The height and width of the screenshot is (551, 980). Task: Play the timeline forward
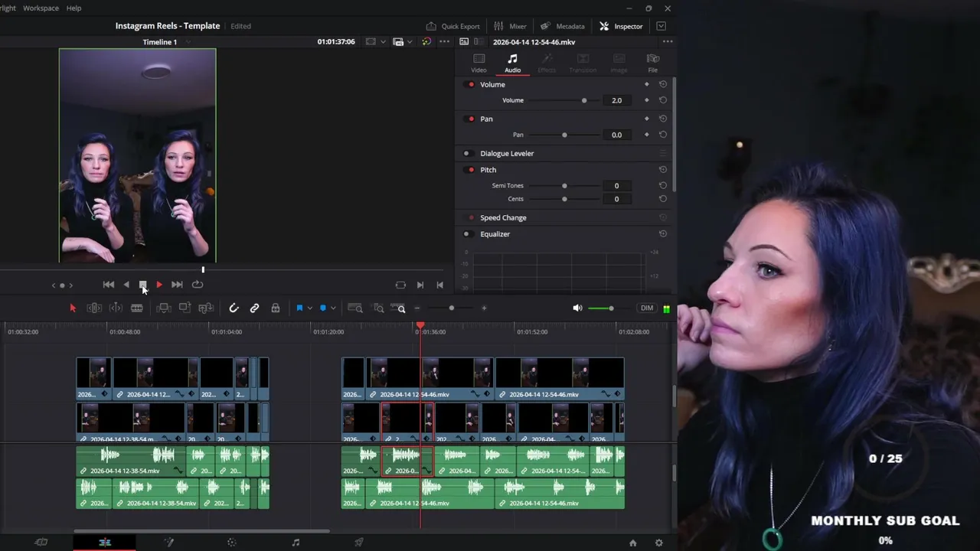click(158, 285)
